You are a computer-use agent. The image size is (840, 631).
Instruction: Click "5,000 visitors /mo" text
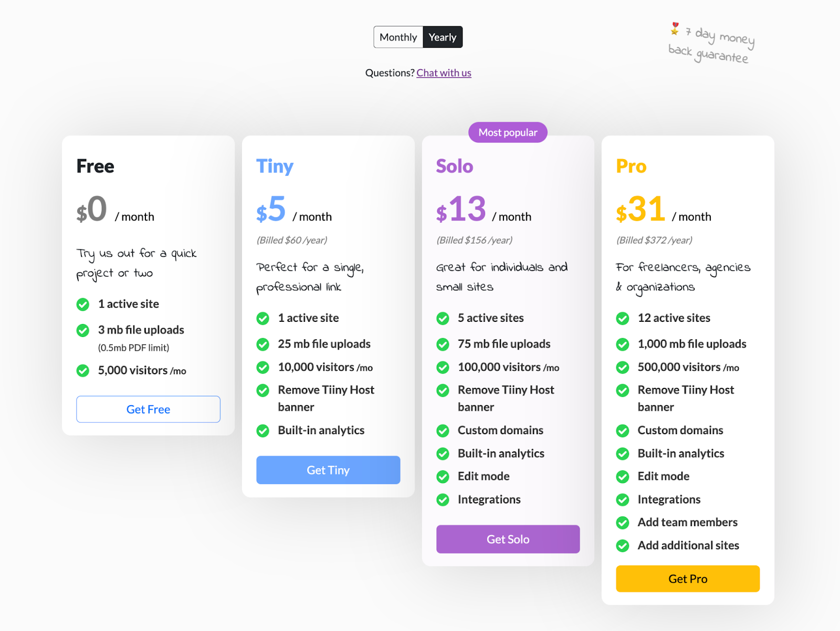click(x=142, y=371)
